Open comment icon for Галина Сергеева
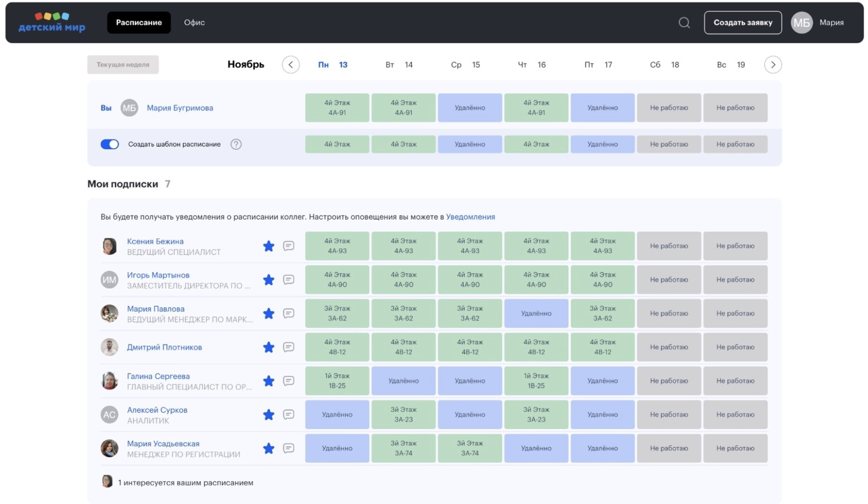The image size is (868, 504). (x=288, y=381)
